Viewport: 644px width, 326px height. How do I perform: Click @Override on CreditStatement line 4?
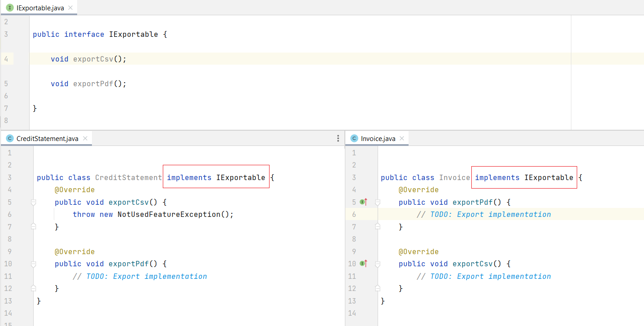pos(75,190)
